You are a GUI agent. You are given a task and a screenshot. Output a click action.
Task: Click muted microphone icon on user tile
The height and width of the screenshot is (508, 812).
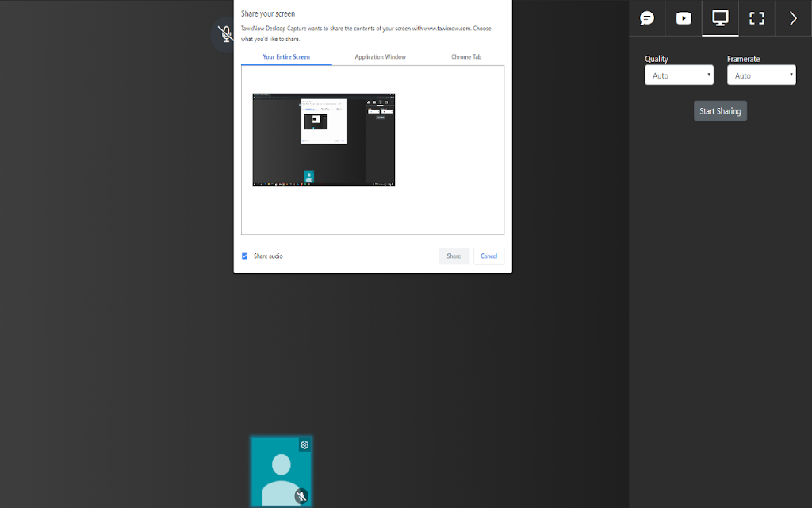pyautogui.click(x=301, y=496)
